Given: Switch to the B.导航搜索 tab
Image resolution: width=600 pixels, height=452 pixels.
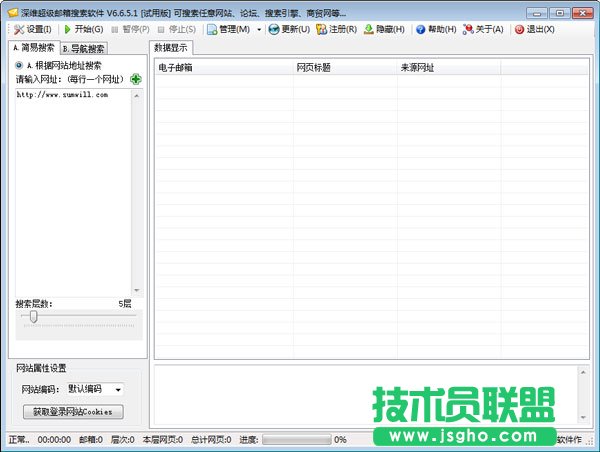Looking at the screenshot, I should coord(84,49).
